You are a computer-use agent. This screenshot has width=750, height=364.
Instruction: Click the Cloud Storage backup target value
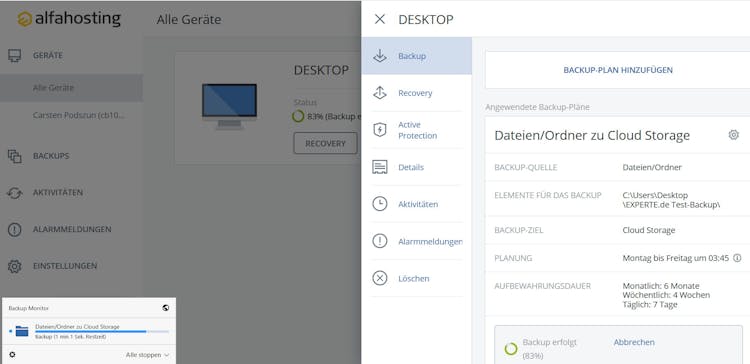pos(649,230)
